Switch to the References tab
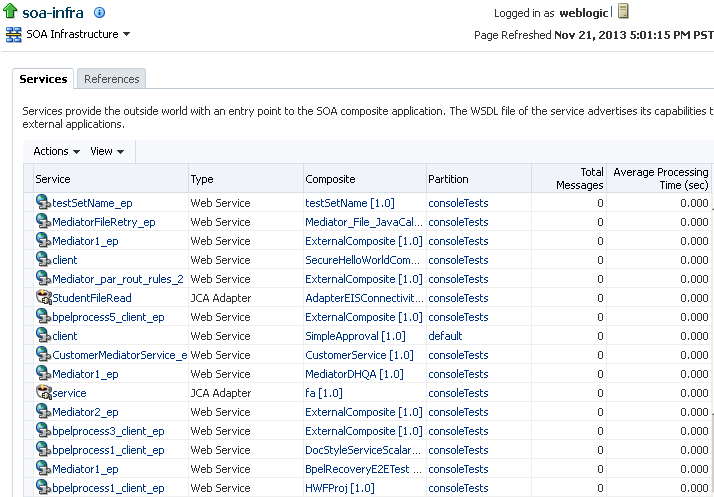The width and height of the screenshot is (714, 497). tap(112, 79)
